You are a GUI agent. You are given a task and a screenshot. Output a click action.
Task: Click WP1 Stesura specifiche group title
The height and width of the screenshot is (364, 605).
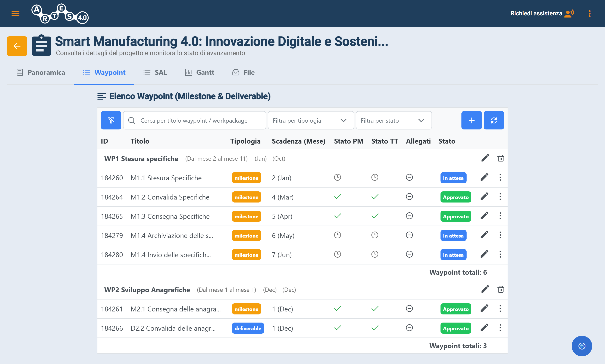(x=141, y=159)
